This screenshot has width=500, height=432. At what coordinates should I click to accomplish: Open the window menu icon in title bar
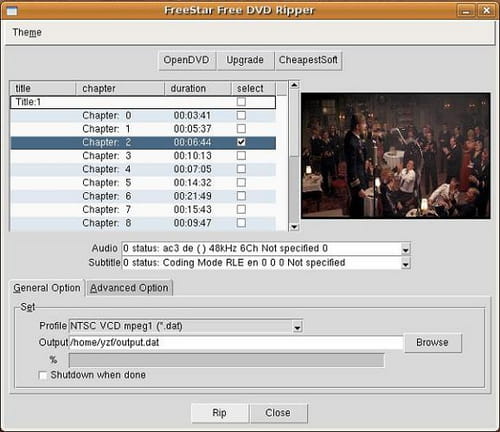click(x=11, y=11)
